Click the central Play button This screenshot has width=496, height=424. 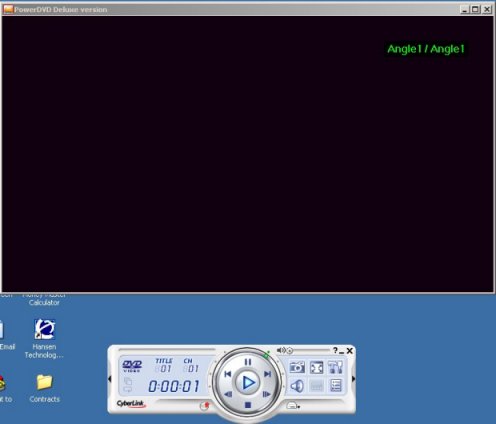click(x=247, y=383)
